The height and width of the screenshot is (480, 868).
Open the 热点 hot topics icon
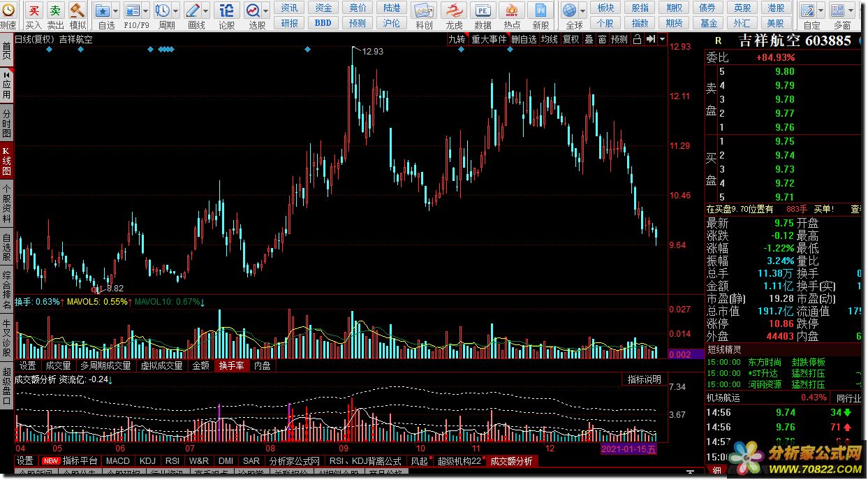[x=512, y=10]
